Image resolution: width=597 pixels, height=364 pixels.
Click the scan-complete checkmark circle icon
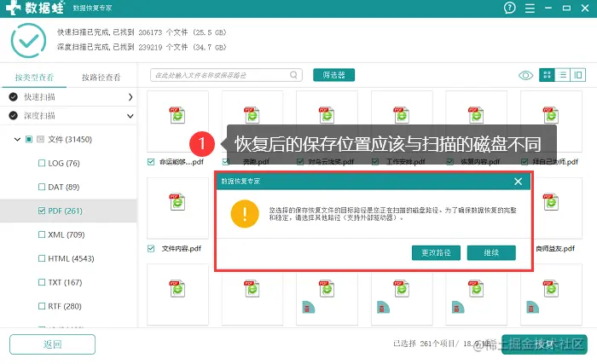click(28, 40)
